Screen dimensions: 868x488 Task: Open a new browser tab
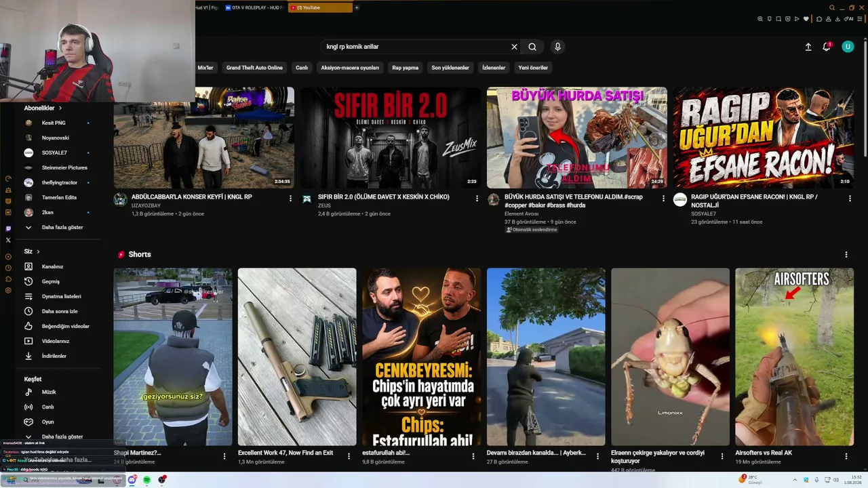tap(357, 7)
